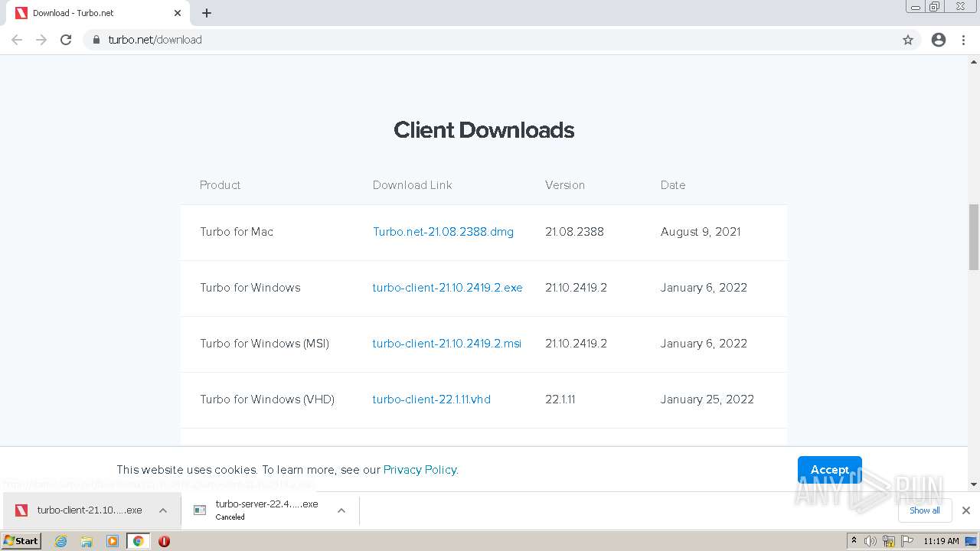Download Turbo.net-21.08.2388.dmg
The image size is (980, 551).
click(x=443, y=232)
